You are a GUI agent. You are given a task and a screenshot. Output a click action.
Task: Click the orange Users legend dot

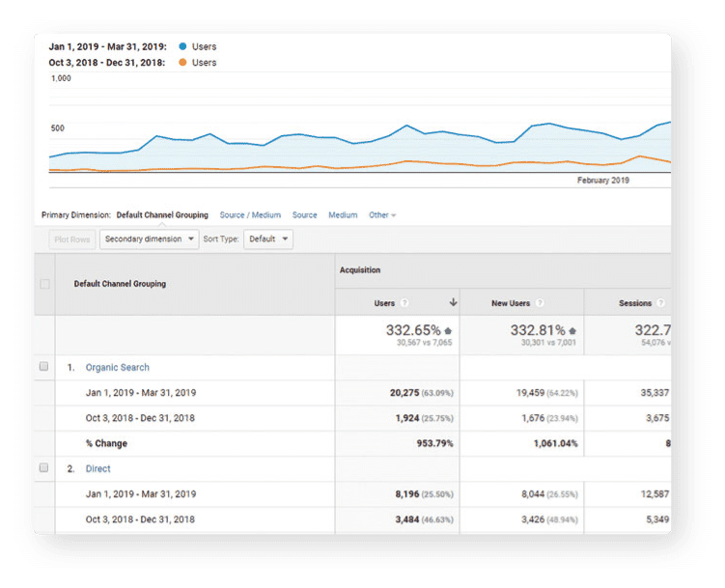[x=182, y=63]
